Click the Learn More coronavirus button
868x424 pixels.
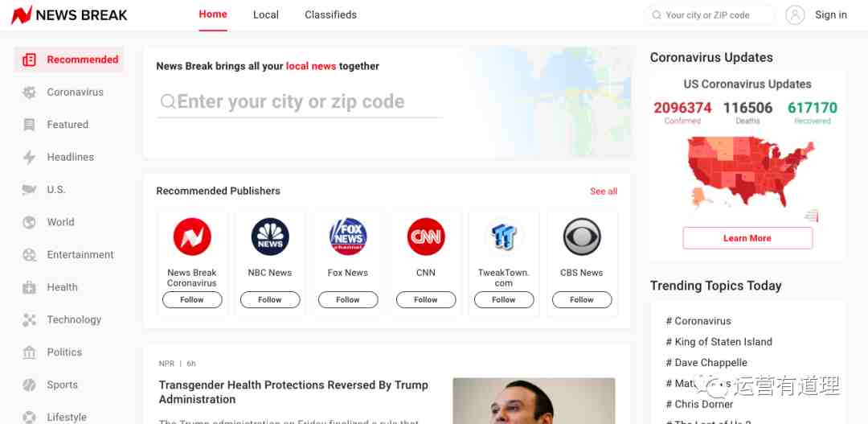[747, 238]
